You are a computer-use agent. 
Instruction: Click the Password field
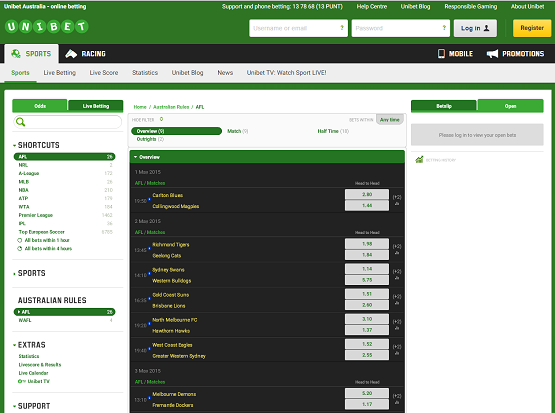click(x=401, y=28)
